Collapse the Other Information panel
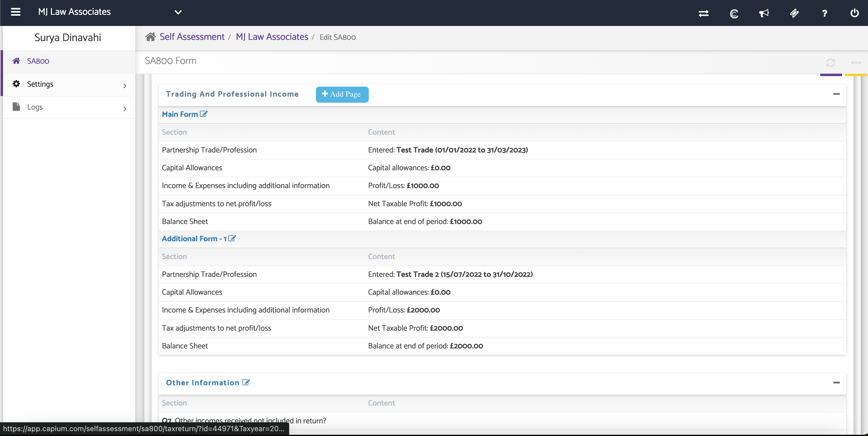868x436 pixels. point(836,383)
